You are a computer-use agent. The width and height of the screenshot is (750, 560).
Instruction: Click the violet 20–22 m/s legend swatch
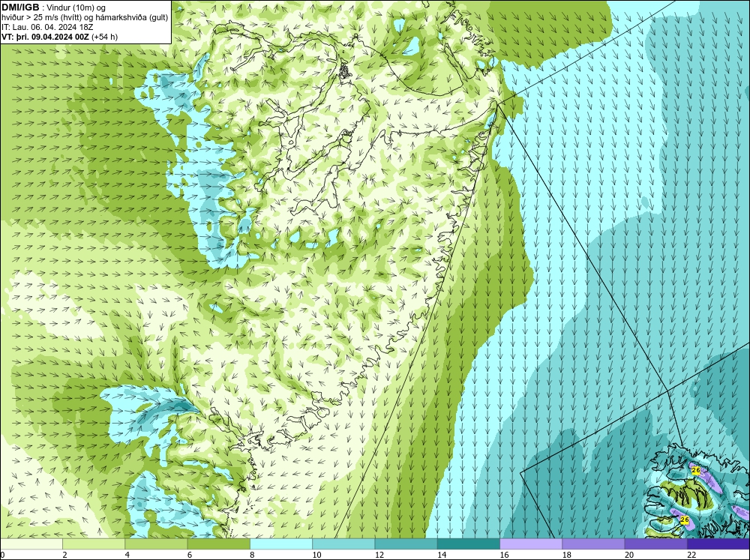656,544
